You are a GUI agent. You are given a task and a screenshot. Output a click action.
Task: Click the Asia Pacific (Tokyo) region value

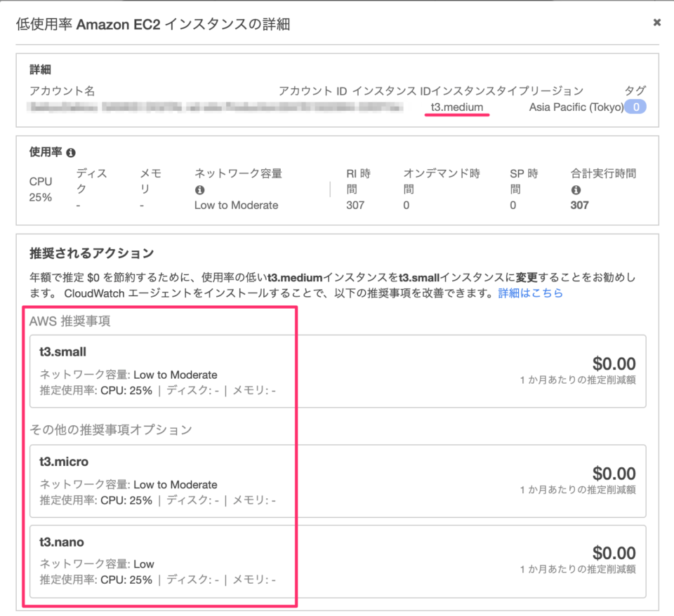tap(576, 107)
